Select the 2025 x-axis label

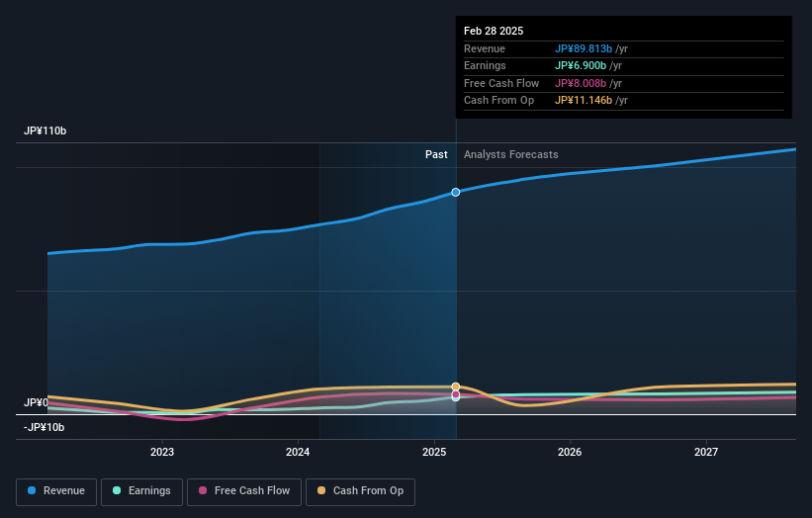(434, 452)
